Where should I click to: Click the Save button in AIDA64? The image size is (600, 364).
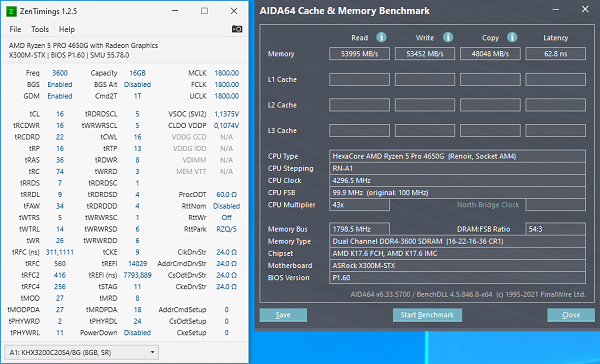coord(283,315)
